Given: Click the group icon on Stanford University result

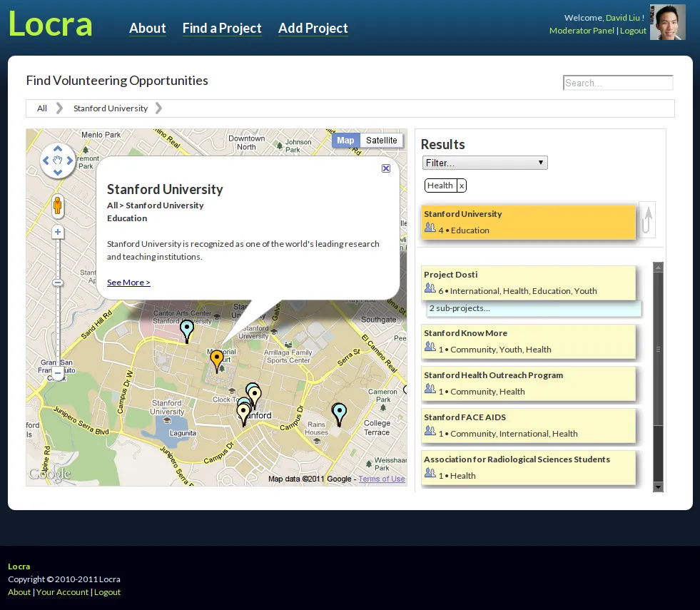Looking at the screenshot, I should [430, 228].
